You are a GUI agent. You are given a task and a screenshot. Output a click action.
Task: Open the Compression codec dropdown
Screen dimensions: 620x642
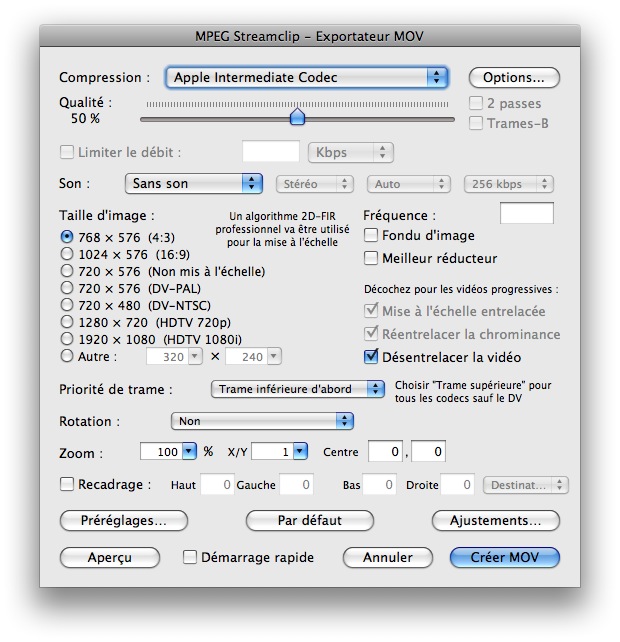[307, 77]
